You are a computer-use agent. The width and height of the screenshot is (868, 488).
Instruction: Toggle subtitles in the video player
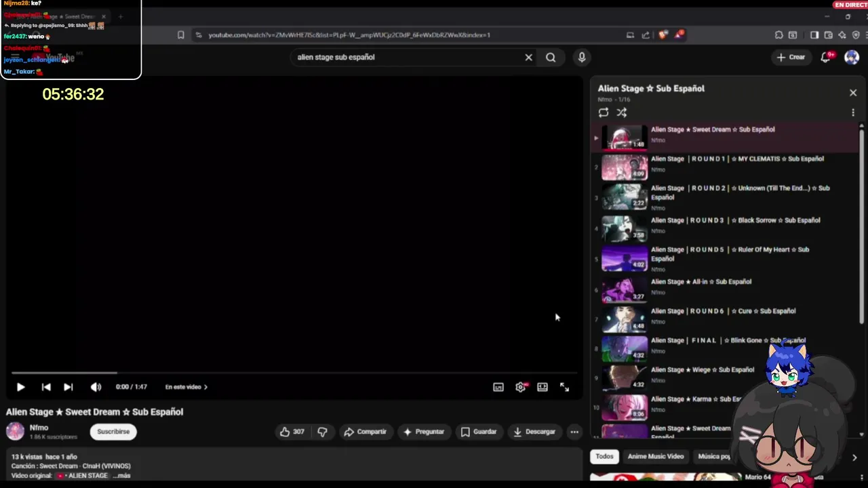498,387
